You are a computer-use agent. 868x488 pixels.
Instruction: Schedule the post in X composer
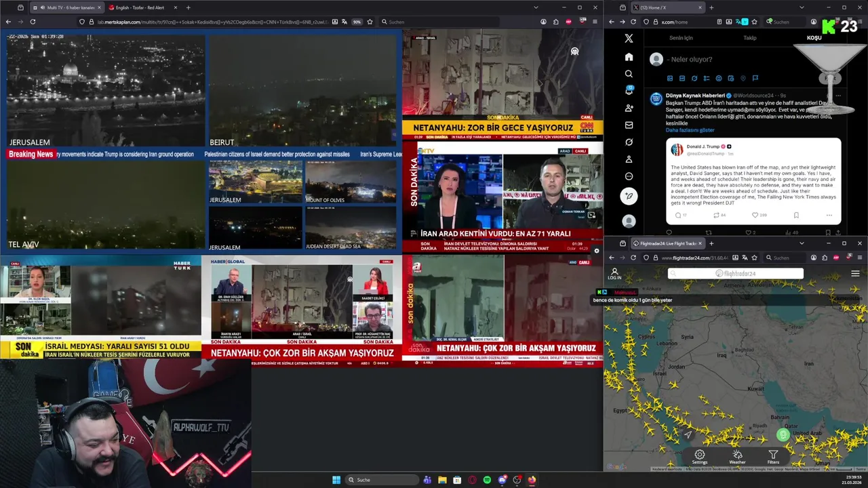coord(731,79)
